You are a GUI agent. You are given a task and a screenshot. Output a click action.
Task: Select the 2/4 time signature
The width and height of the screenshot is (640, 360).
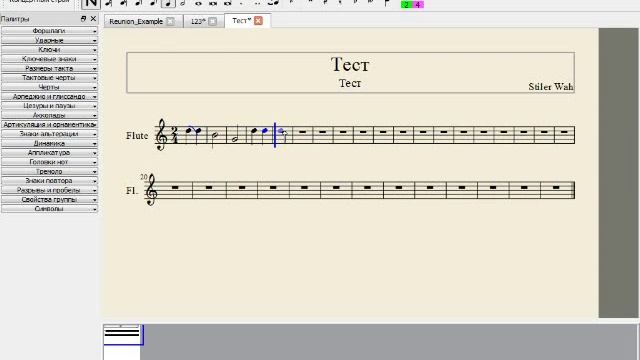click(175, 135)
